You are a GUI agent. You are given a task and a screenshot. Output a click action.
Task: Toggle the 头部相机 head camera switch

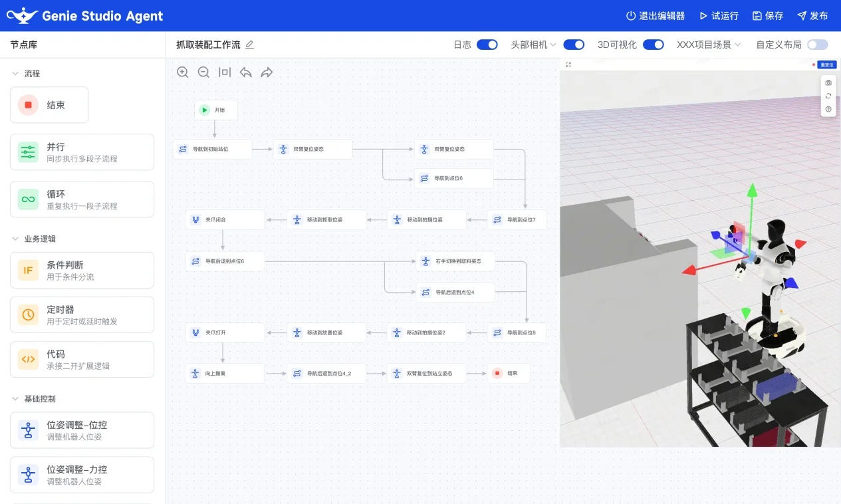(x=574, y=45)
